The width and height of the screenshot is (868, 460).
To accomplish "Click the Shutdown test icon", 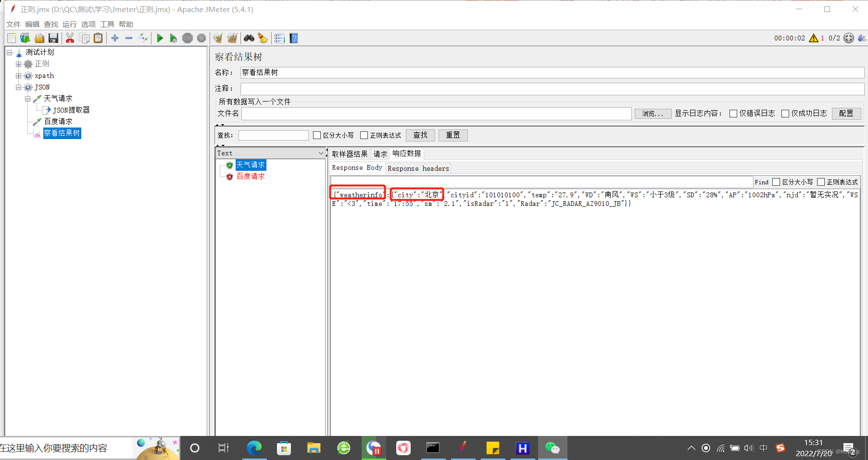I will tap(201, 38).
